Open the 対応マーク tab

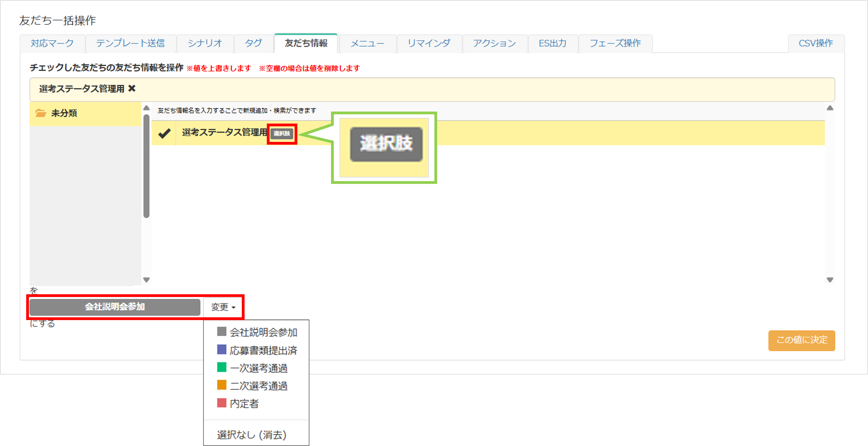[52, 43]
